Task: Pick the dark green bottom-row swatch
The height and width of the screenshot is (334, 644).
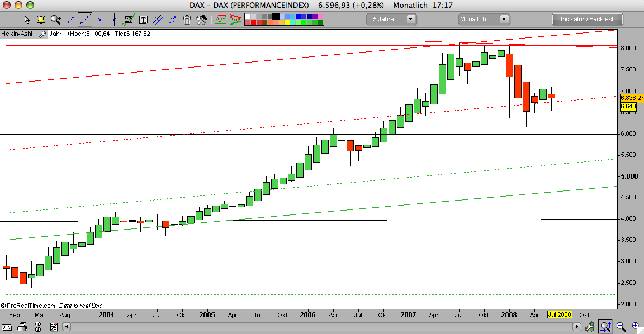Action: click(320, 22)
